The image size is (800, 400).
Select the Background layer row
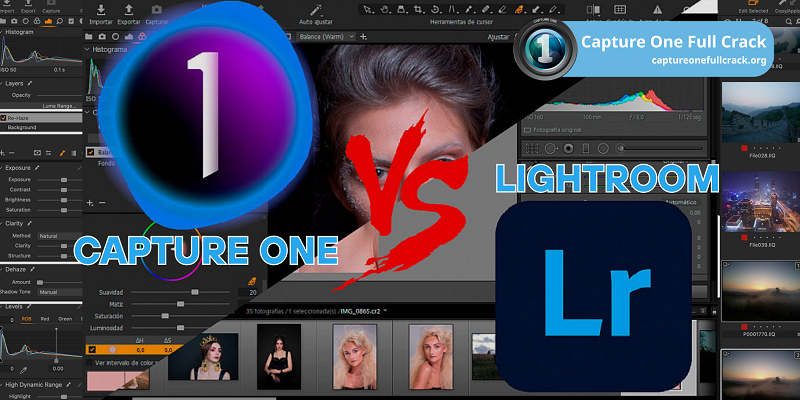[x=41, y=127]
